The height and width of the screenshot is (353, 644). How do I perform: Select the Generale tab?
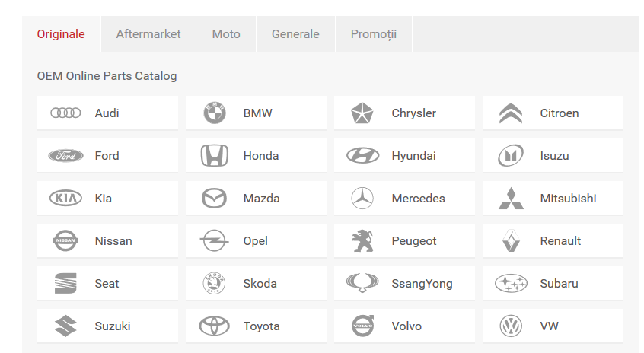point(295,34)
